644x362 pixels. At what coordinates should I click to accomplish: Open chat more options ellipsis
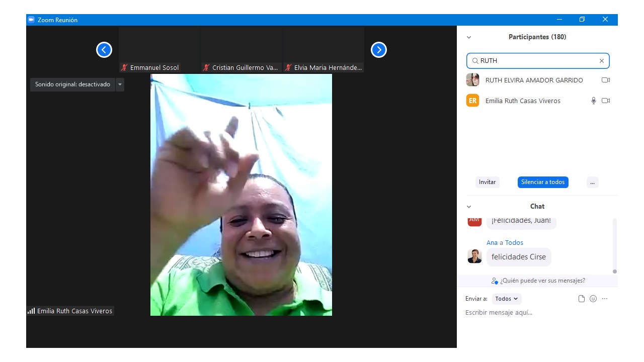pos(605,299)
